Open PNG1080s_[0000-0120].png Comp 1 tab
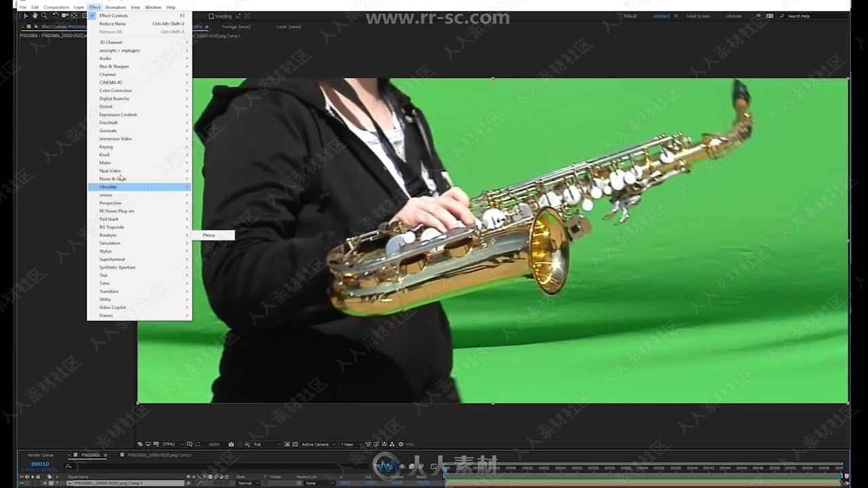The width and height of the screenshot is (868, 488). point(159,455)
